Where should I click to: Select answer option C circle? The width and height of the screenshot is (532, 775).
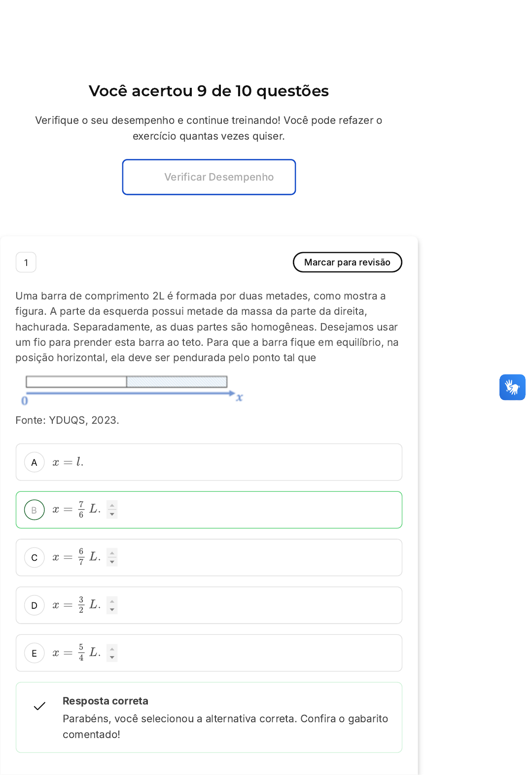click(34, 557)
